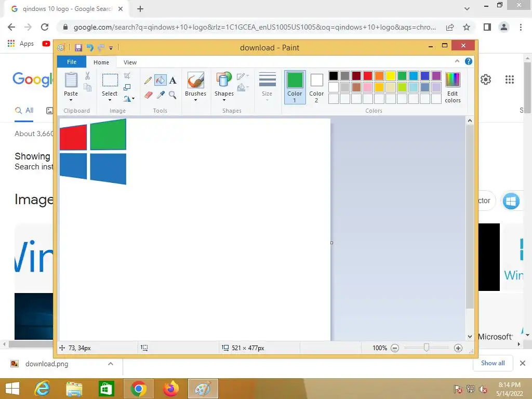
Task: Click the Paste clipboard icon
Action: point(71,80)
